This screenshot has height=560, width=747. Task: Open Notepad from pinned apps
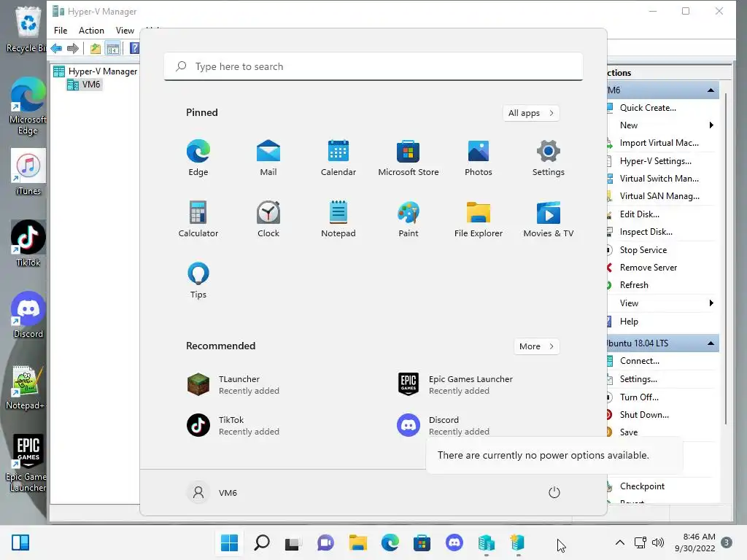pyautogui.click(x=338, y=219)
